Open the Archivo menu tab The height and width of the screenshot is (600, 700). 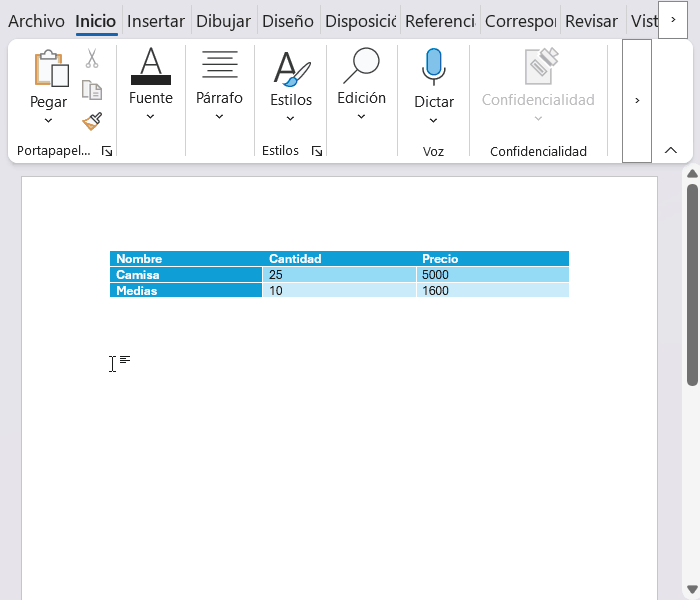click(x=36, y=21)
